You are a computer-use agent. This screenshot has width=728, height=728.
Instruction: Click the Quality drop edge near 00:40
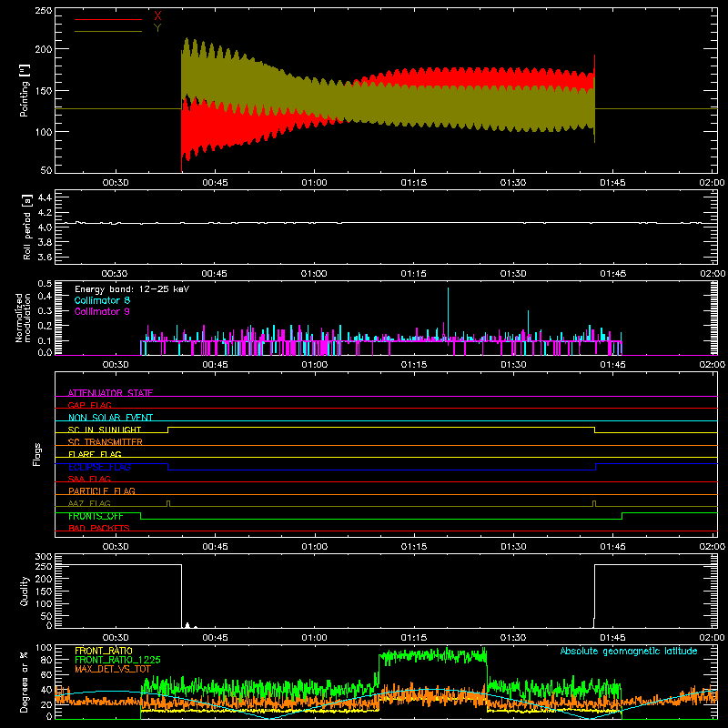[181, 595]
